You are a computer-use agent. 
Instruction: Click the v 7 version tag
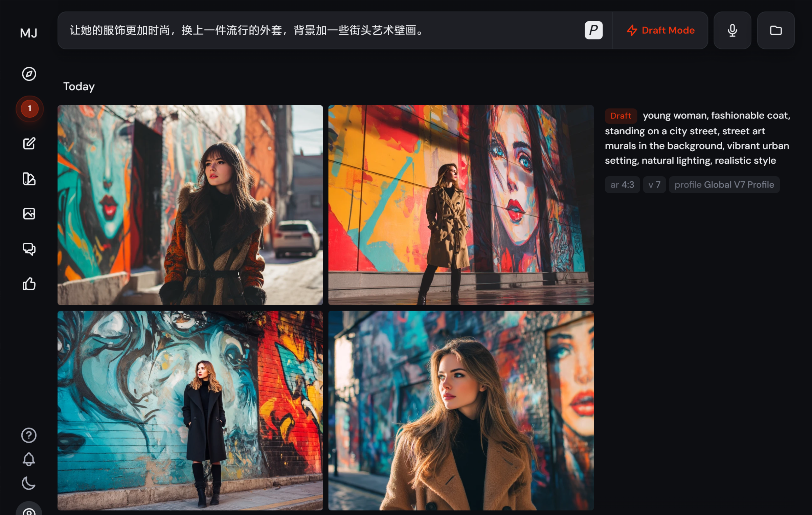coord(654,185)
